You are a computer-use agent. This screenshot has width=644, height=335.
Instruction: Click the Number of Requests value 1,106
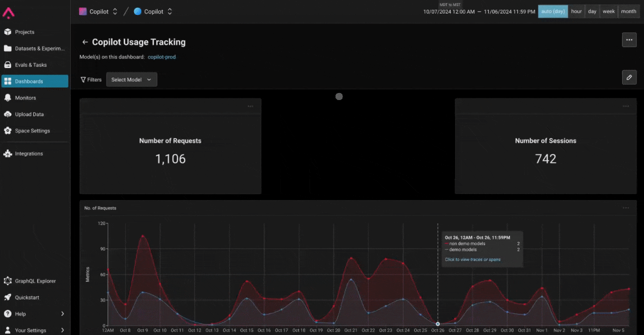click(170, 159)
